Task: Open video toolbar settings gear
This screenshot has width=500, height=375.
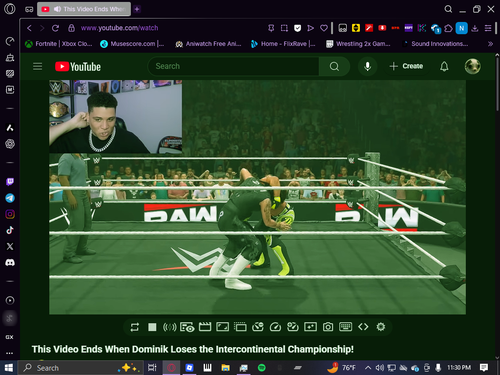Action: (381, 327)
